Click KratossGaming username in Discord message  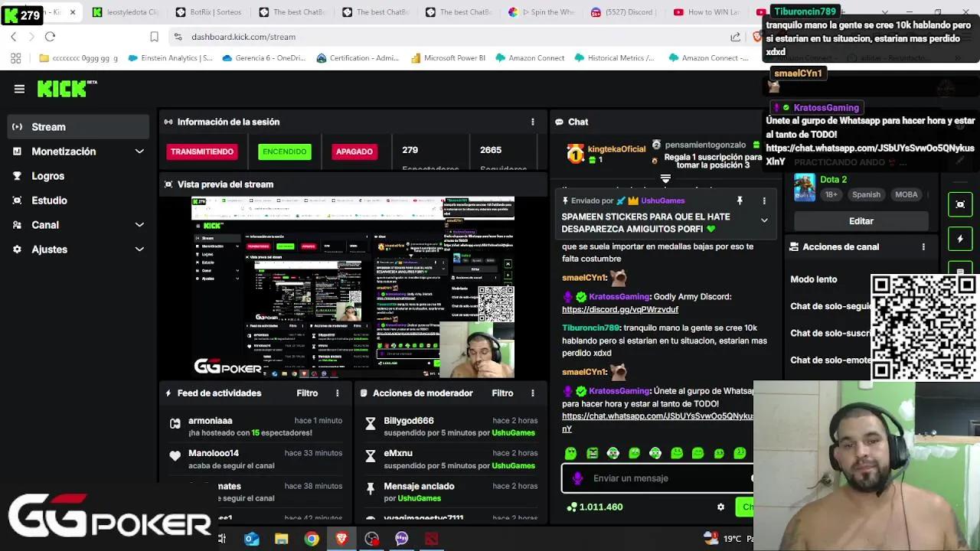pos(619,297)
